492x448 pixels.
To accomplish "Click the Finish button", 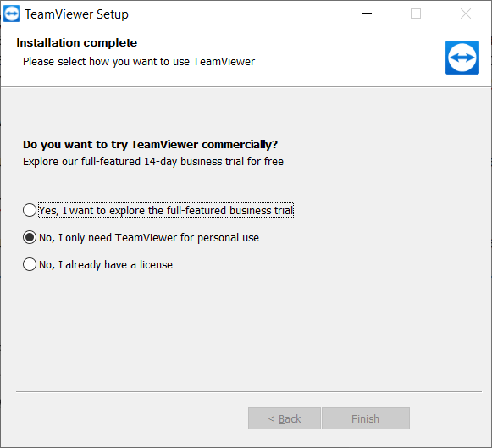I will pyautogui.click(x=366, y=418).
